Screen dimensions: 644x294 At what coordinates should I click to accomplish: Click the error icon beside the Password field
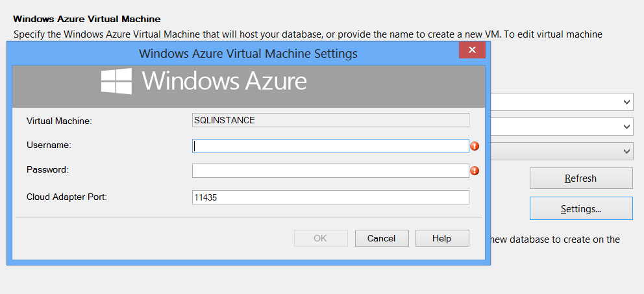click(475, 171)
